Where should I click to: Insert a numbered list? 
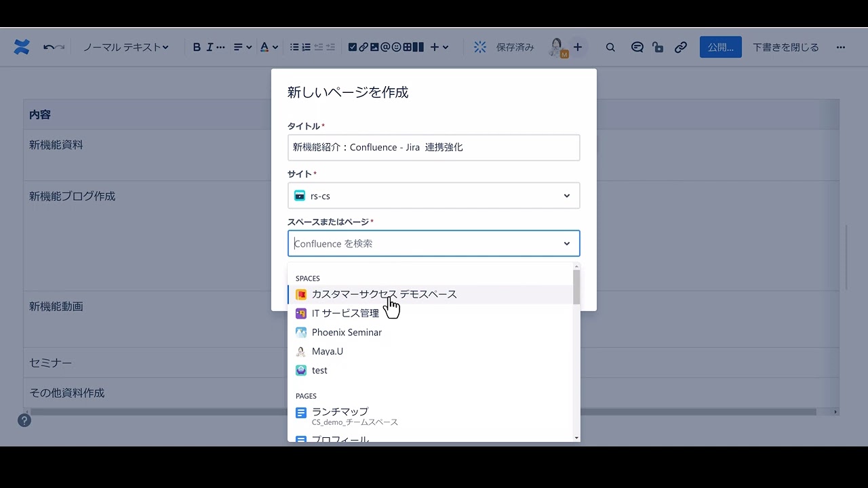pos(306,47)
